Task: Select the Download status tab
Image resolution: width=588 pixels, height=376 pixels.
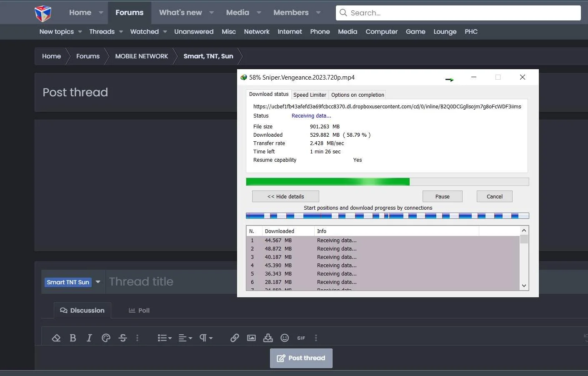Action: coord(269,94)
